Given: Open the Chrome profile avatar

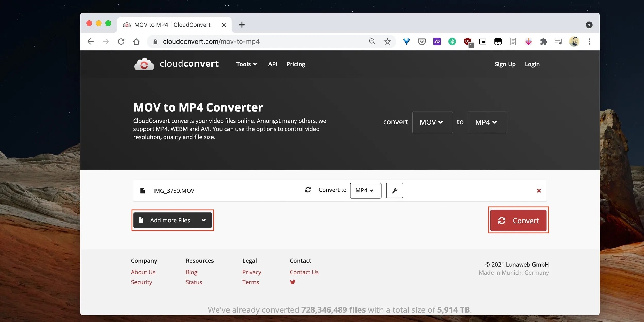Looking at the screenshot, I should [574, 41].
